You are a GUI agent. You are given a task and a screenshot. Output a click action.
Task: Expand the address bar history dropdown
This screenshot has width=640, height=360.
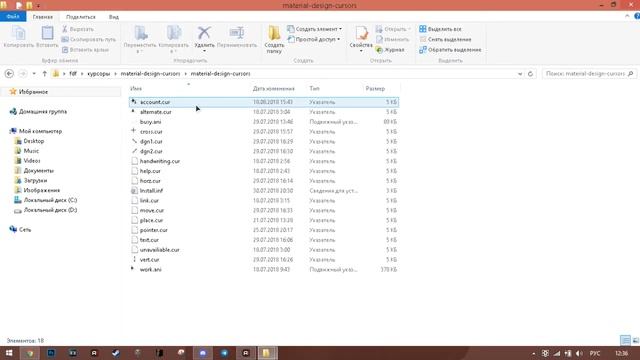tap(520, 74)
